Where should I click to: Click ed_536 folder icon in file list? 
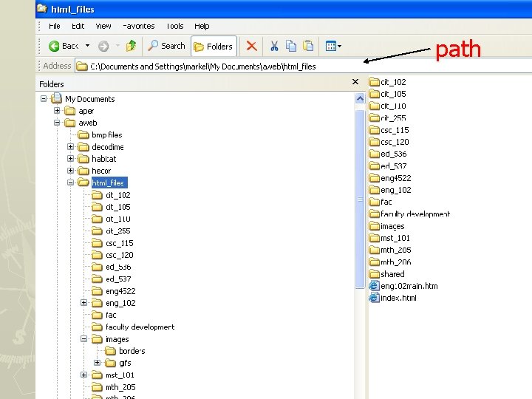[374, 154]
